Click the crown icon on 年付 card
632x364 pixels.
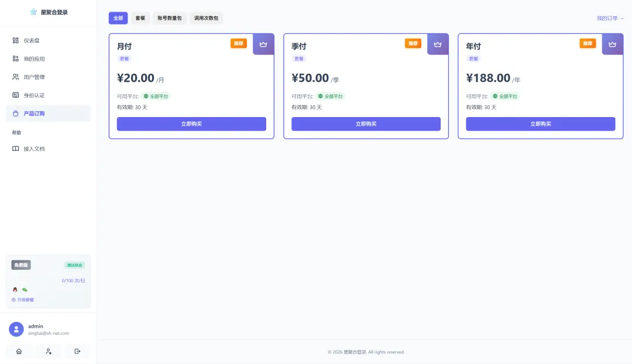tap(612, 44)
